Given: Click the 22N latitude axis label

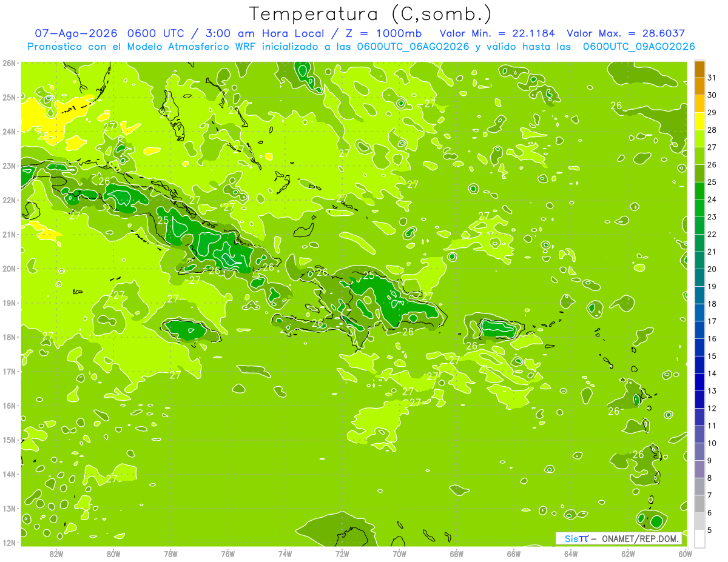Looking at the screenshot, I should click(x=9, y=200).
